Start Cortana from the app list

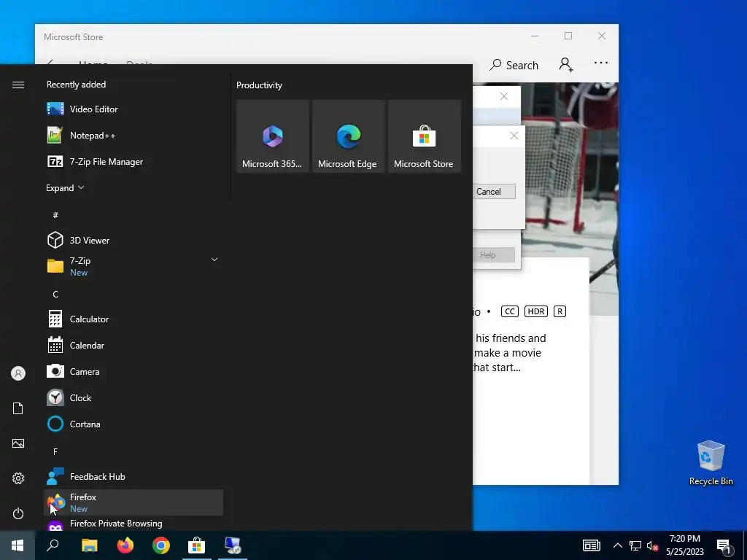(133, 424)
